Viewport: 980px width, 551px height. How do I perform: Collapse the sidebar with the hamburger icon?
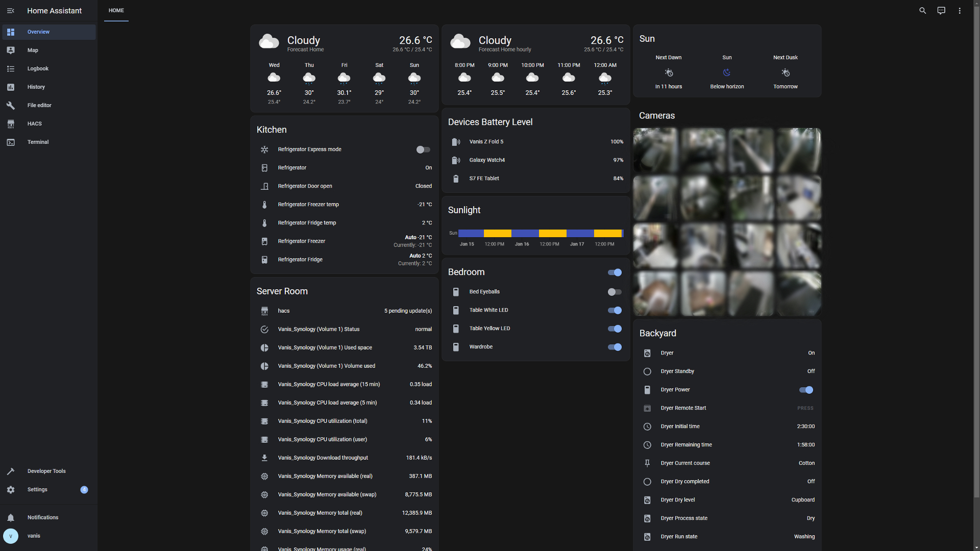pyautogui.click(x=11, y=11)
